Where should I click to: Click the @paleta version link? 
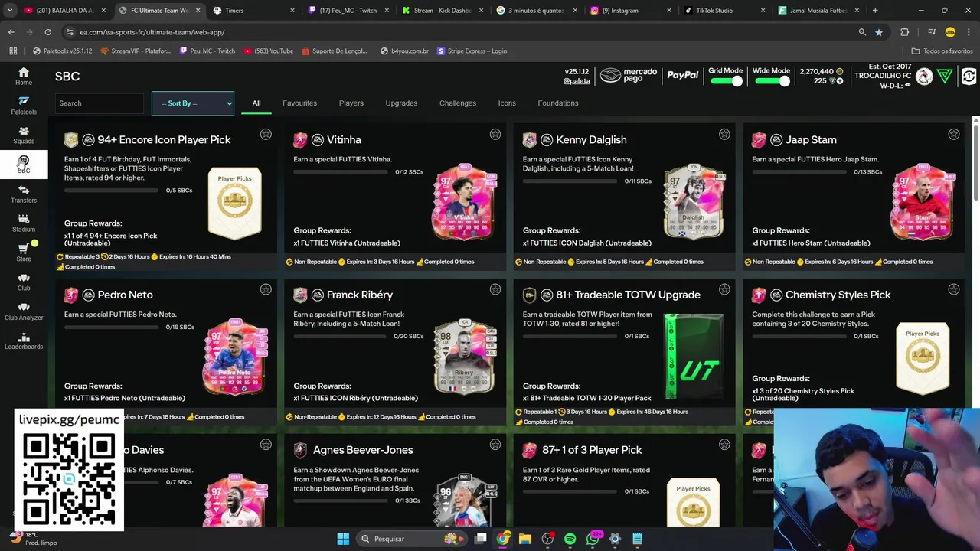(577, 81)
